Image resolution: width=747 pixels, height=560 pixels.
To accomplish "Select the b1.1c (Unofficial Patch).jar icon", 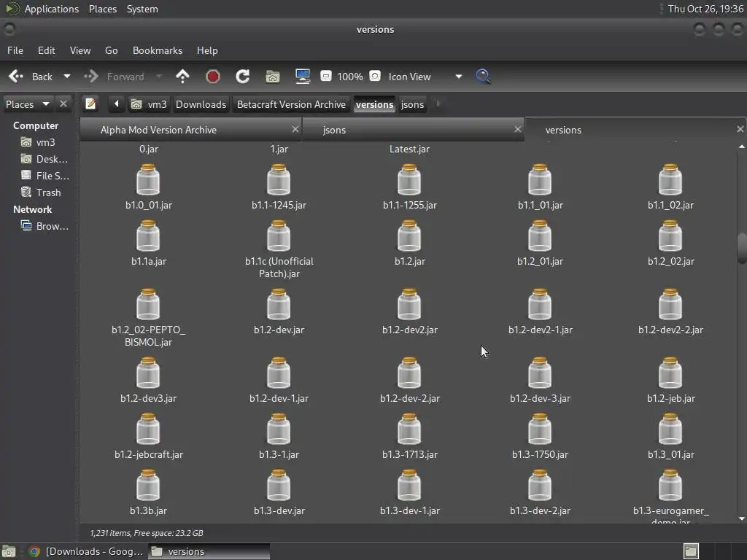I will pyautogui.click(x=279, y=236).
